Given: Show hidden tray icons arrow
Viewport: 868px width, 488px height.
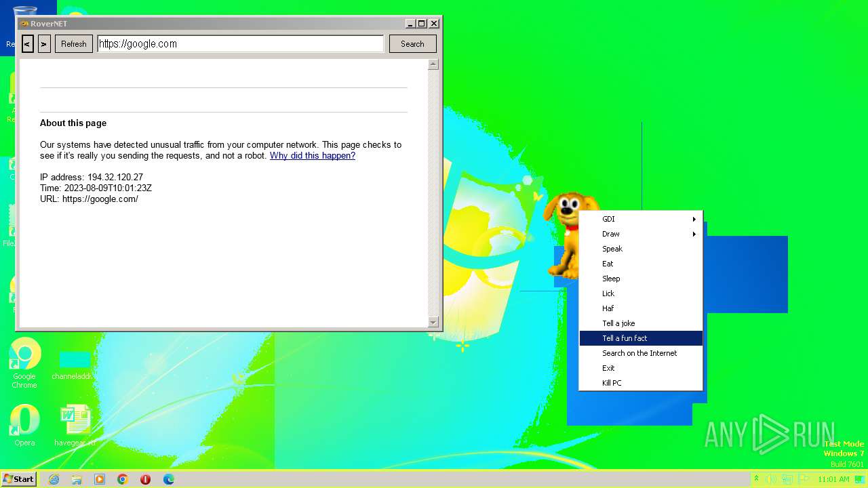Looking at the screenshot, I should [756, 479].
